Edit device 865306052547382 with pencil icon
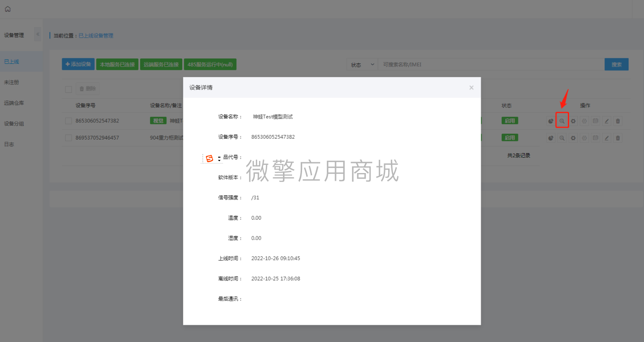 [607, 121]
